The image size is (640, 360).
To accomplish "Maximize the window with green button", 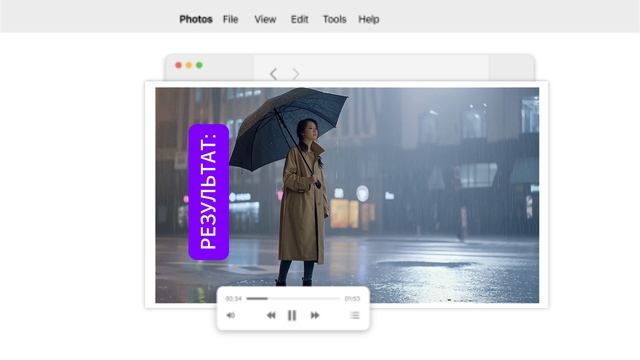I will pyautogui.click(x=199, y=65).
